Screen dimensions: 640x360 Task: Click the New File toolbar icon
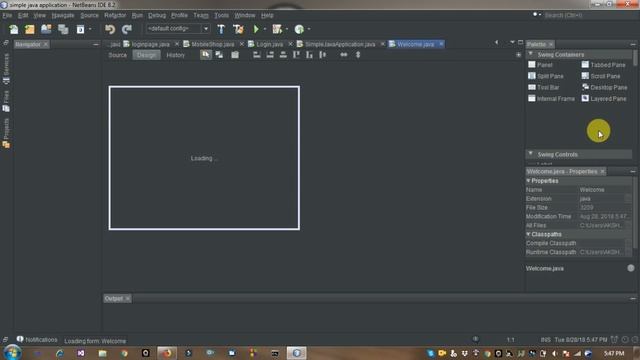14,29
